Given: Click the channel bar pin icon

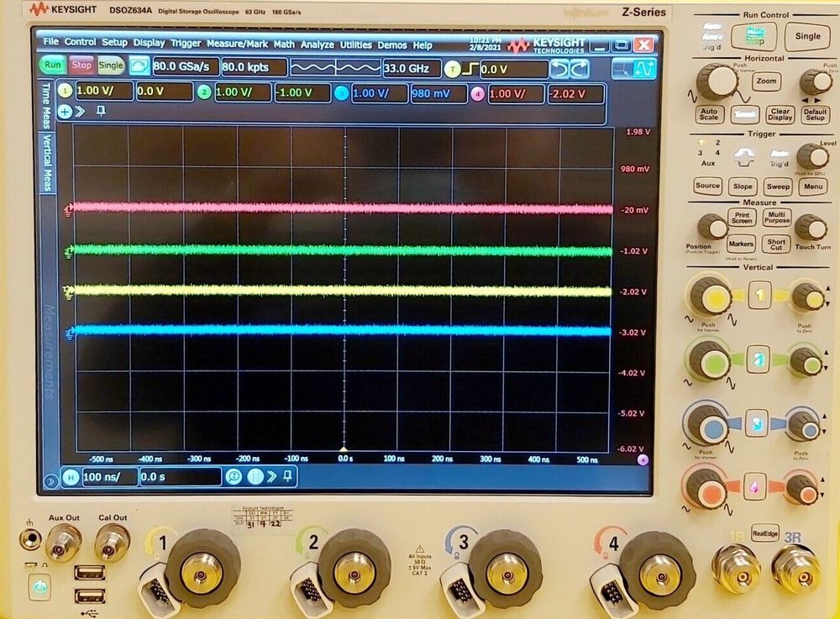Looking at the screenshot, I should click(x=101, y=111).
